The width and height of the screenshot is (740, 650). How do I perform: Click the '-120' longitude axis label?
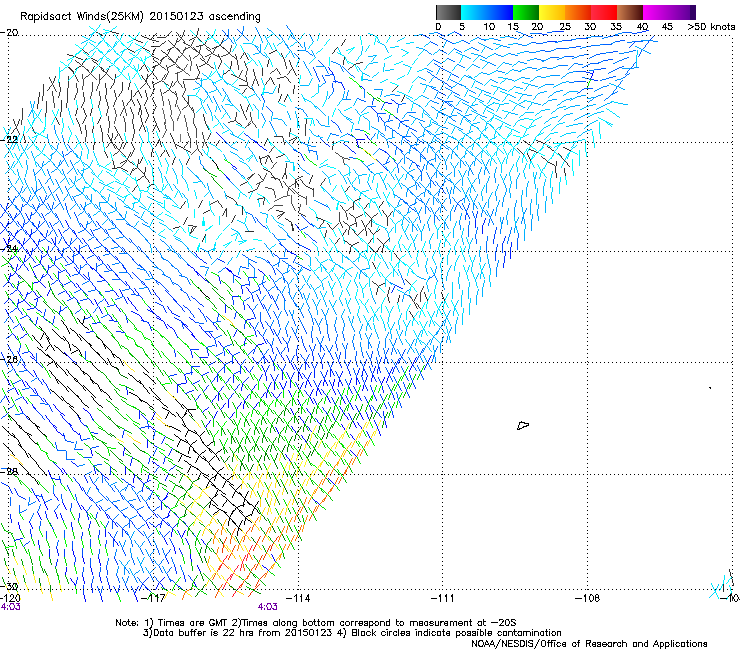10,598
